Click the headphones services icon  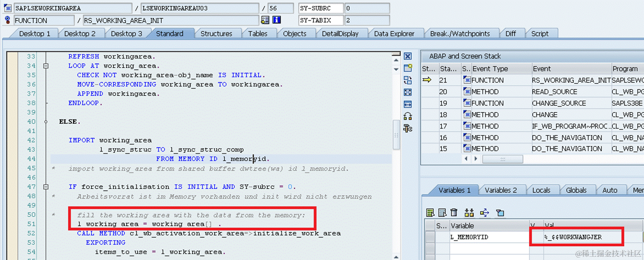pyautogui.click(x=407, y=116)
